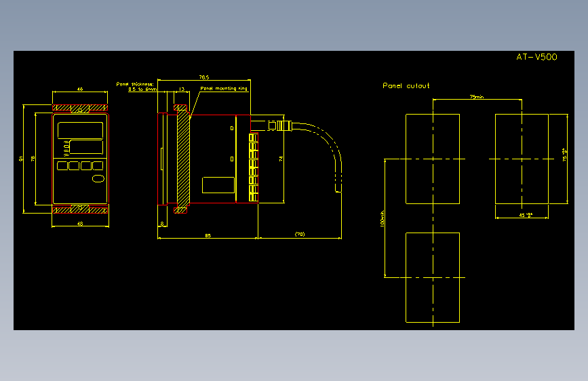
Task: Select the "91" height dimension text
Action: coord(21,159)
